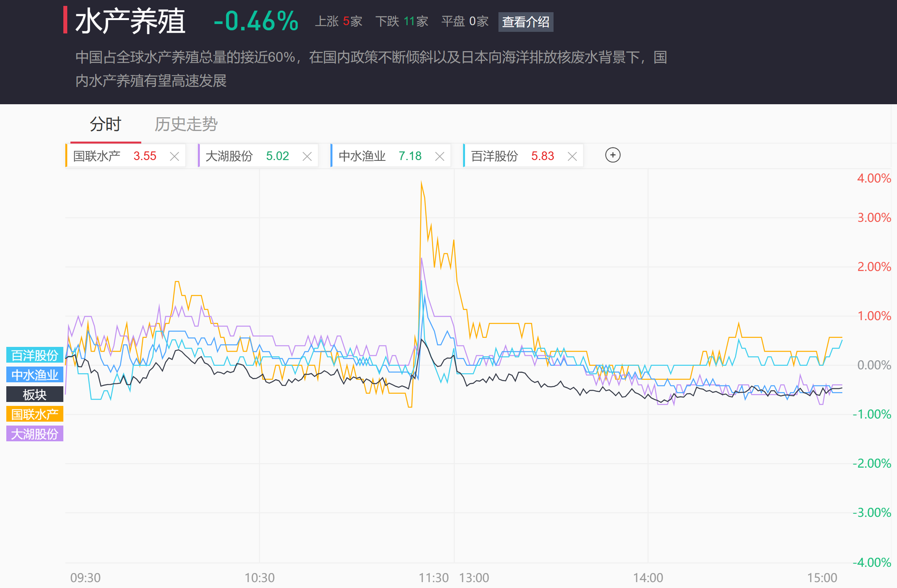Screen dimensions: 897x588
Task: Remove 国联水产 comparison with X icon
Action: pos(174,157)
